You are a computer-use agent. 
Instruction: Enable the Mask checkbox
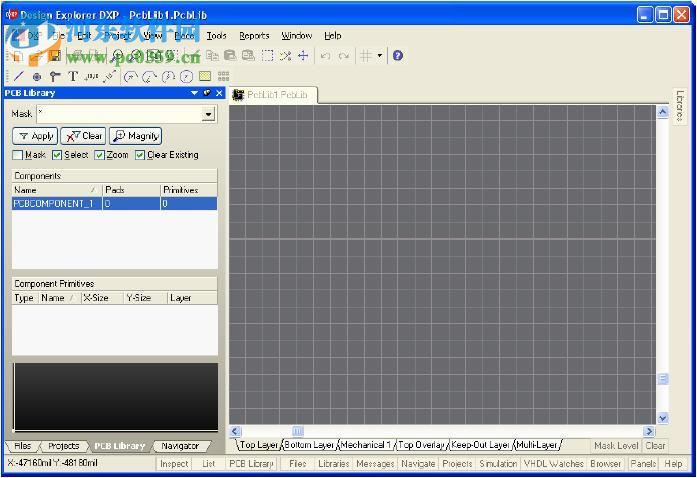(x=18, y=155)
